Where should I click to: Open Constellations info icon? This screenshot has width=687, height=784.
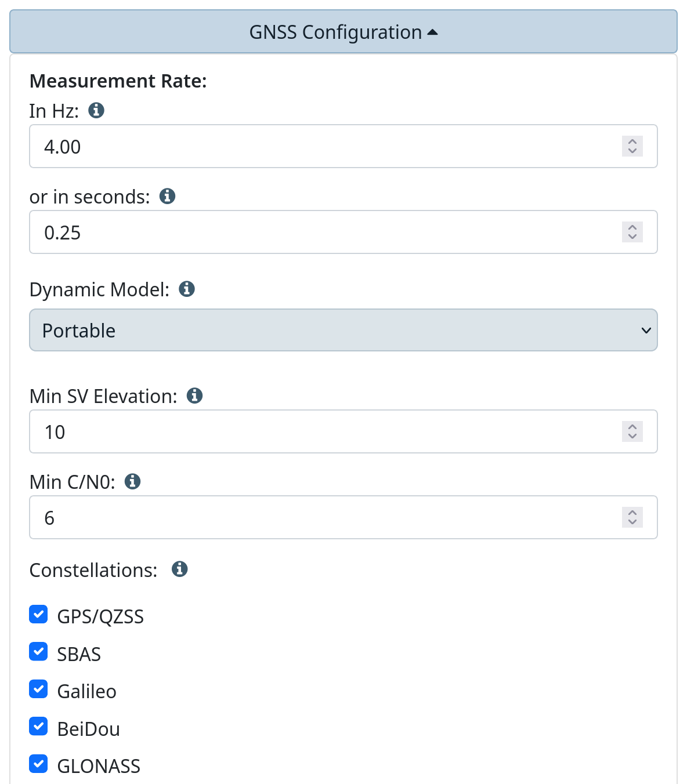click(180, 569)
